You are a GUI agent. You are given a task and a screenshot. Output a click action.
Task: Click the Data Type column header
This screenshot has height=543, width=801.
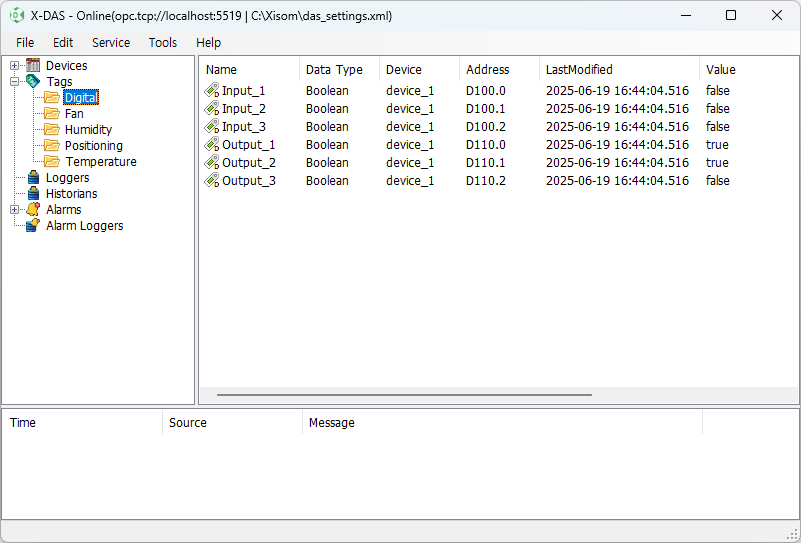point(334,70)
